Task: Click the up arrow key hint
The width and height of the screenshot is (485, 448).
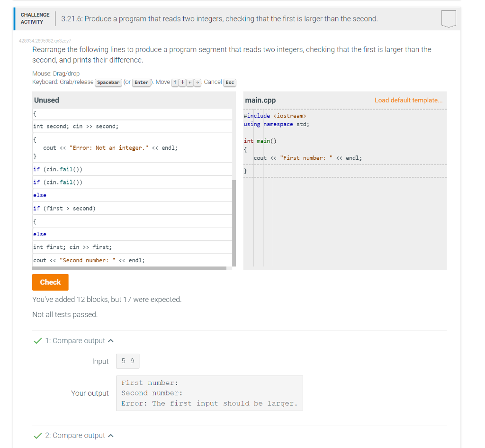Action: tap(175, 82)
